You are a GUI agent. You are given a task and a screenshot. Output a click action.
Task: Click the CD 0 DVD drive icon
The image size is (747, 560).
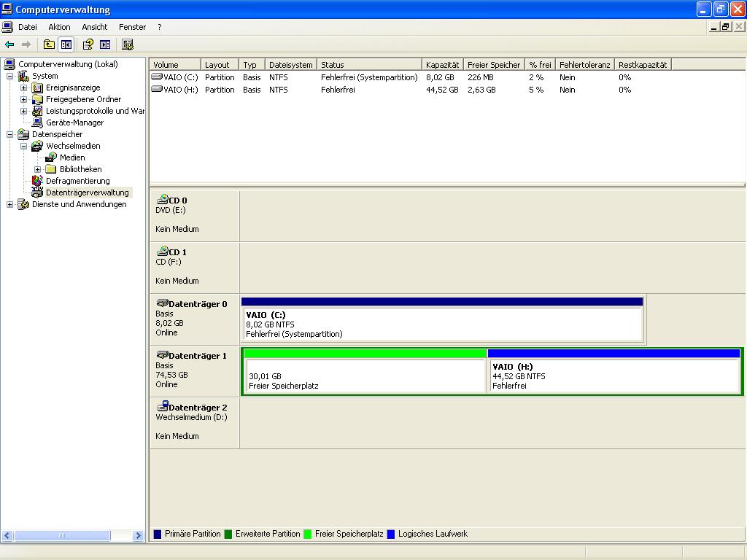point(162,200)
